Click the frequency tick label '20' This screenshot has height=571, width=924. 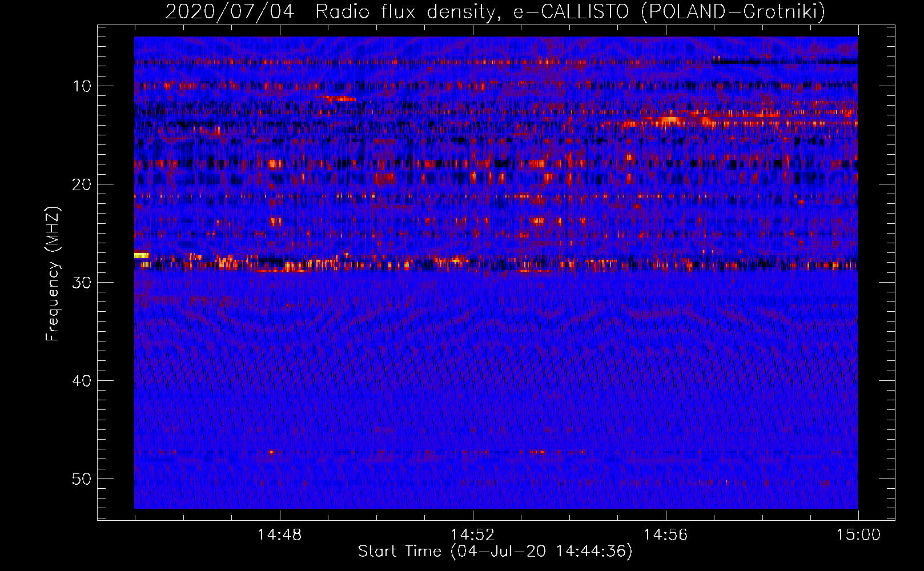82,184
